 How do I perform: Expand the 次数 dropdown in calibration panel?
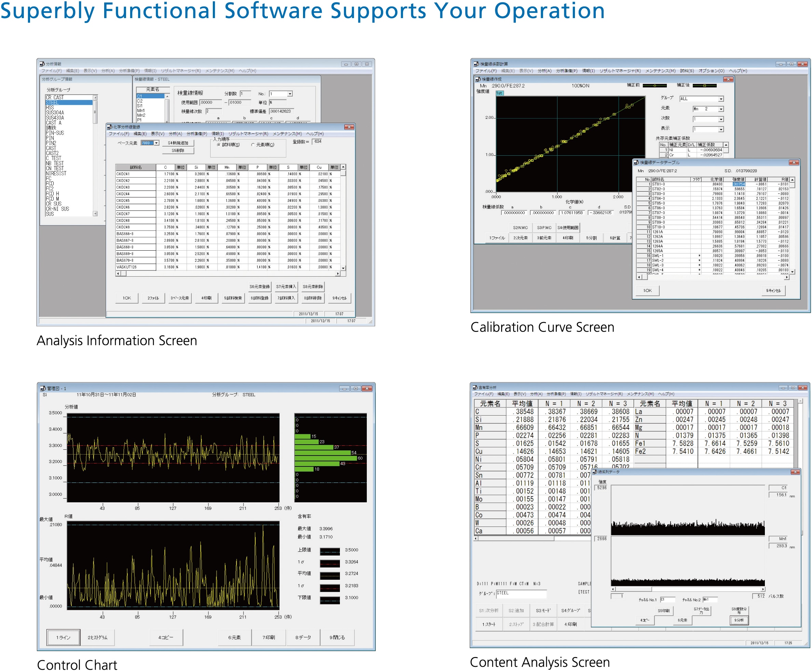pyautogui.click(x=721, y=119)
